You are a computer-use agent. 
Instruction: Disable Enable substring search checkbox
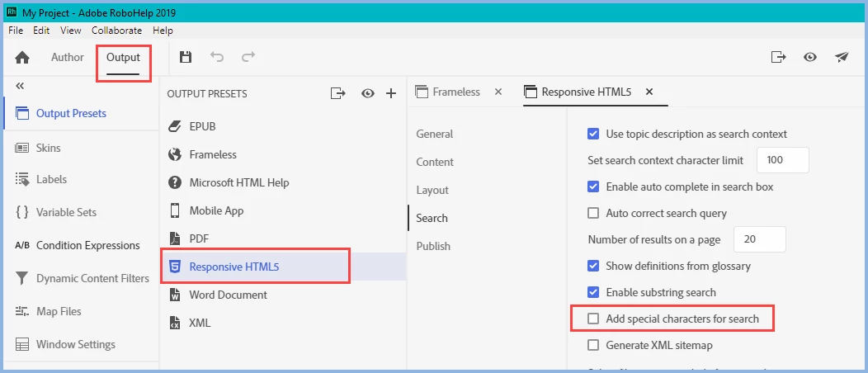[x=593, y=292]
